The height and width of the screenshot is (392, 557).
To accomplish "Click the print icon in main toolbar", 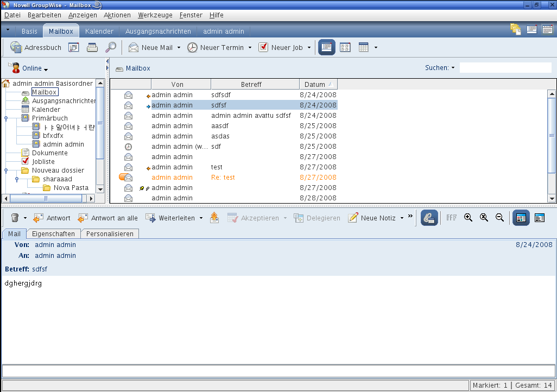I will point(92,47).
